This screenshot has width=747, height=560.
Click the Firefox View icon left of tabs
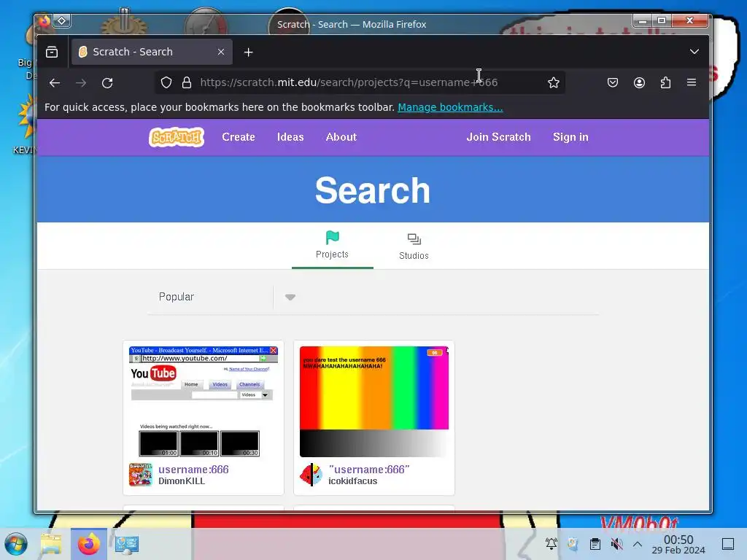pyautogui.click(x=52, y=52)
